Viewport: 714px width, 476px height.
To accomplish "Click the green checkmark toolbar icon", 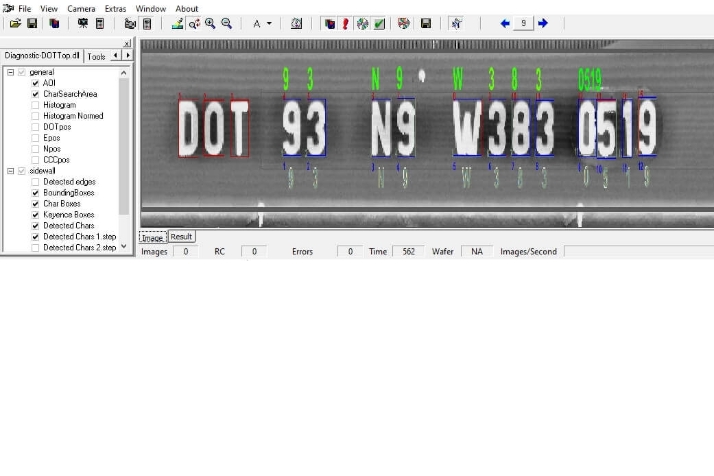I will tap(380, 23).
